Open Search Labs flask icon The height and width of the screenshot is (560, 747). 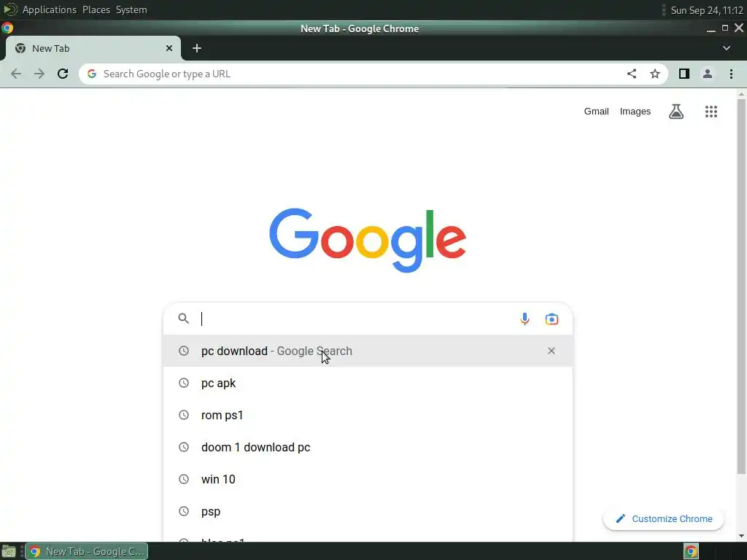click(x=676, y=112)
